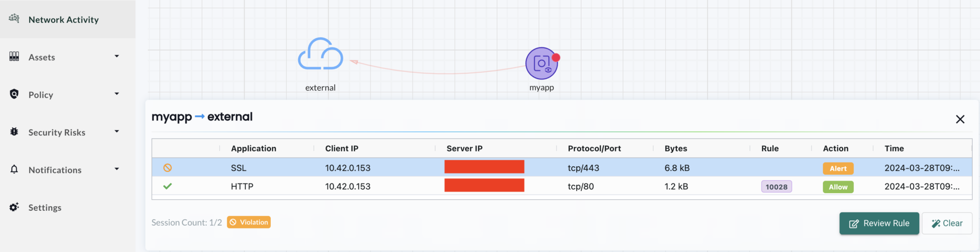Expand the Security Risks dropdown arrow
This screenshot has width=980, height=252.
pyautogui.click(x=117, y=132)
